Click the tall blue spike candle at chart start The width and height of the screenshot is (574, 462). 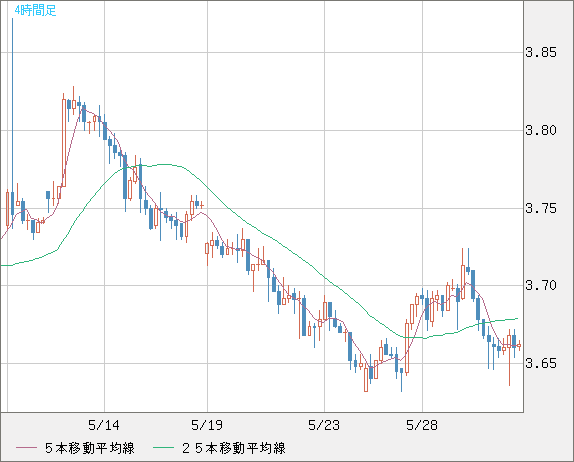pyautogui.click(x=12, y=123)
